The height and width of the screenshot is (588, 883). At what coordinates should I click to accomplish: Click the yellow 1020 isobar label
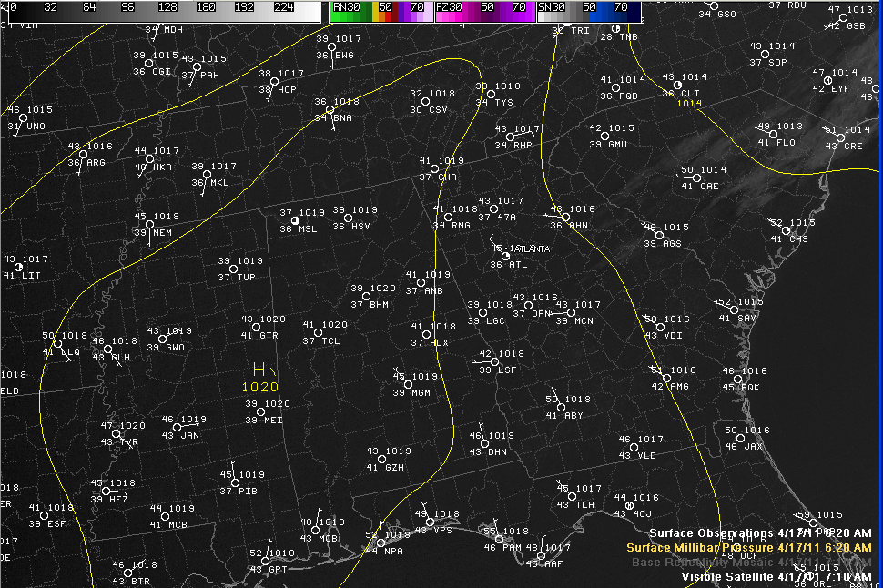(x=260, y=387)
